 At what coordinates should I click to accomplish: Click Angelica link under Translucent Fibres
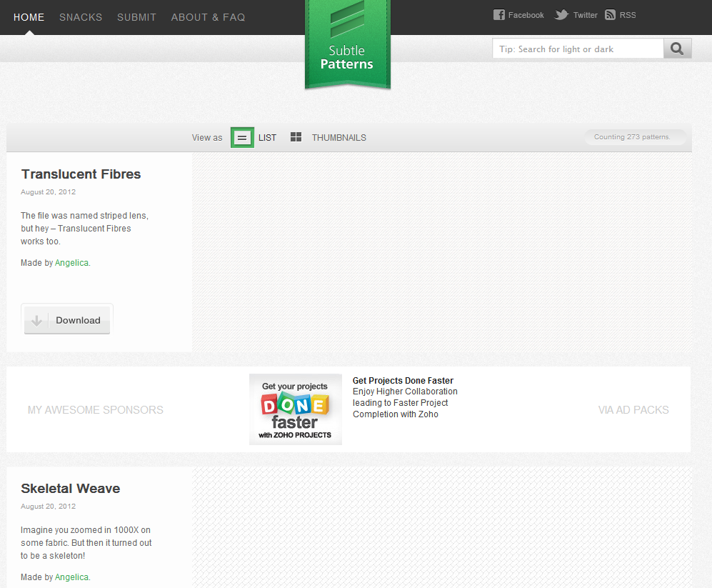pos(71,263)
